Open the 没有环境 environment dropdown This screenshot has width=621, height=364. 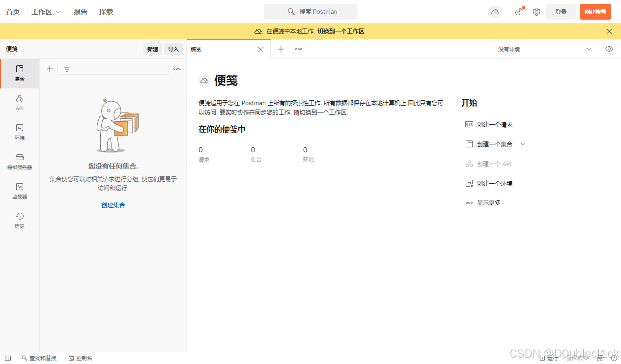(x=544, y=49)
